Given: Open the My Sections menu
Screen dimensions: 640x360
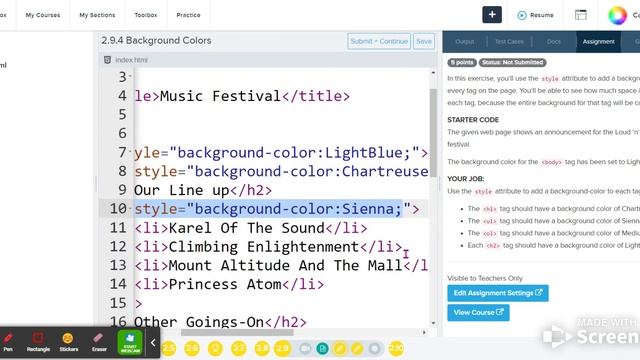Looking at the screenshot, I should pos(97,15).
